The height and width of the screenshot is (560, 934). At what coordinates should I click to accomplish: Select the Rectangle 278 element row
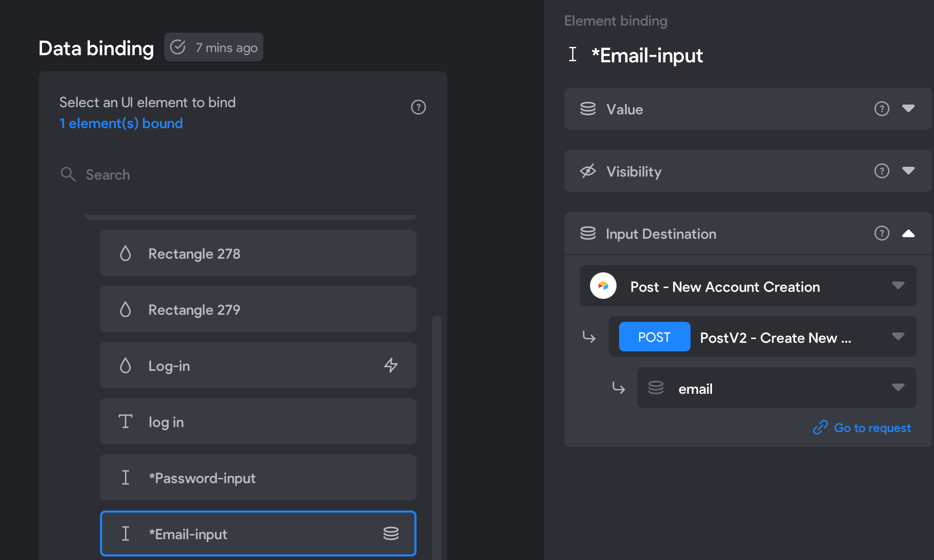point(258,253)
